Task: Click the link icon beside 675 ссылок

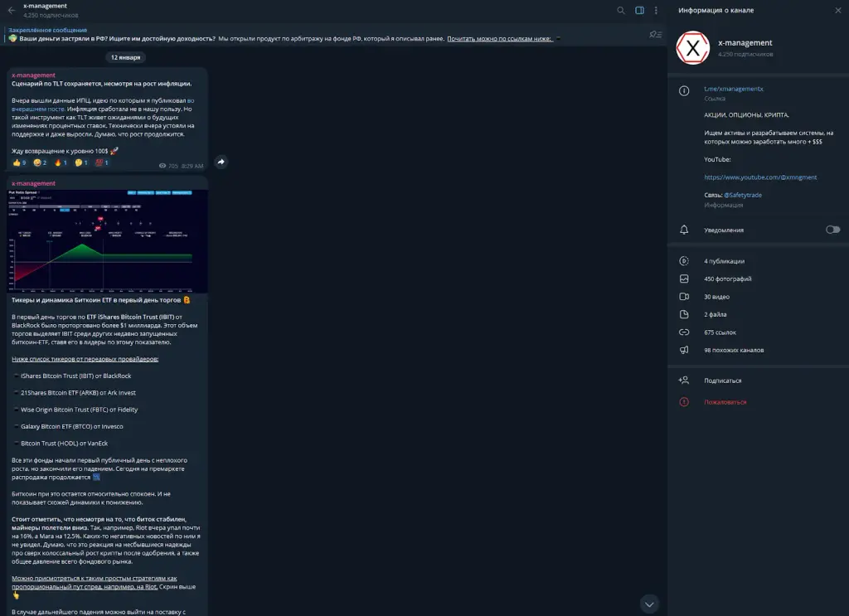Action: pyautogui.click(x=684, y=332)
